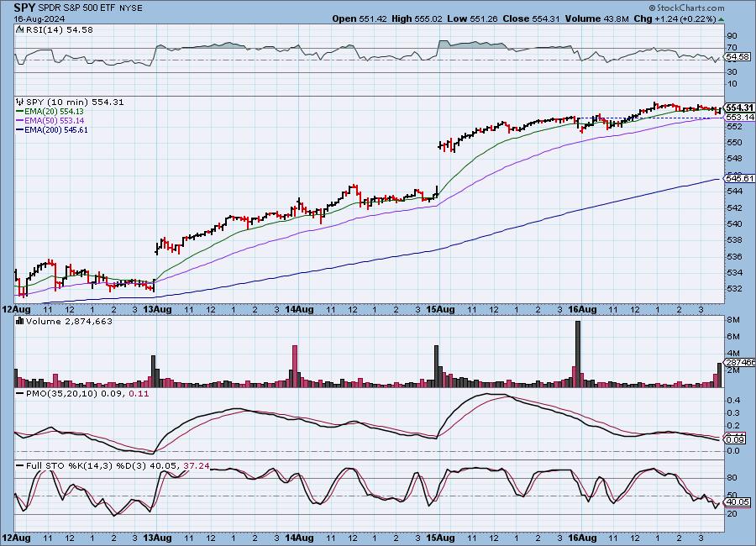Click the 0.4 label on the PMO axis
Screen dimensions: 756x546
pos(733,401)
